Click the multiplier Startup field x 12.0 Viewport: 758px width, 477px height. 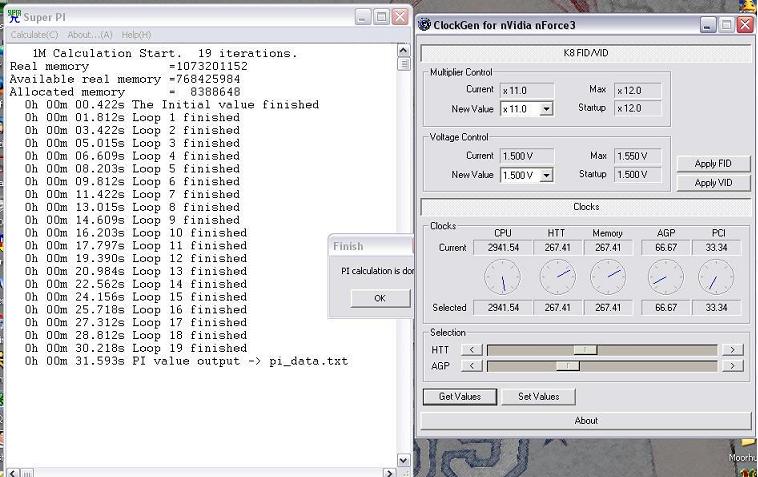tap(638, 108)
